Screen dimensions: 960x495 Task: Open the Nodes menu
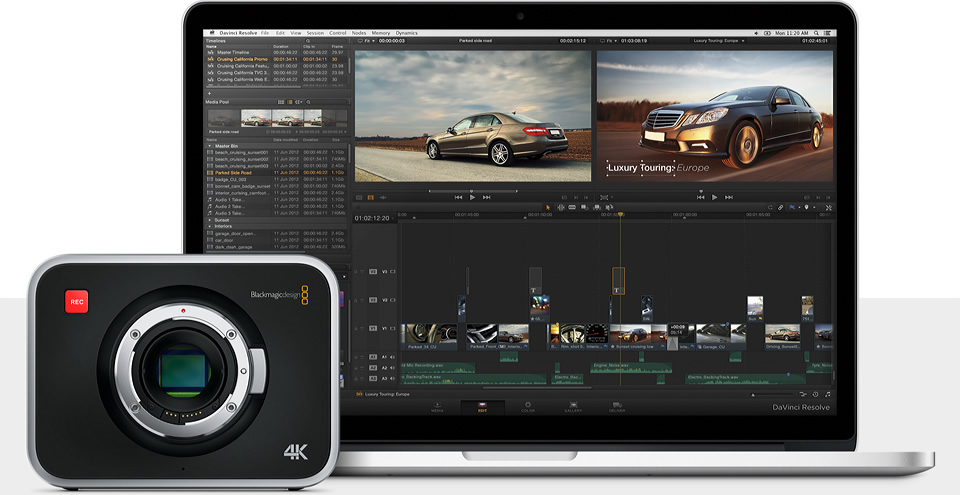pos(359,33)
